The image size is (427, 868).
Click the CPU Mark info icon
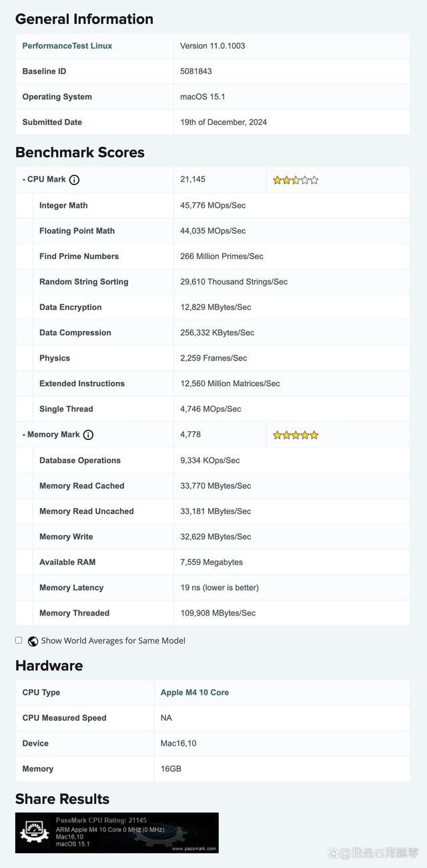click(x=75, y=180)
